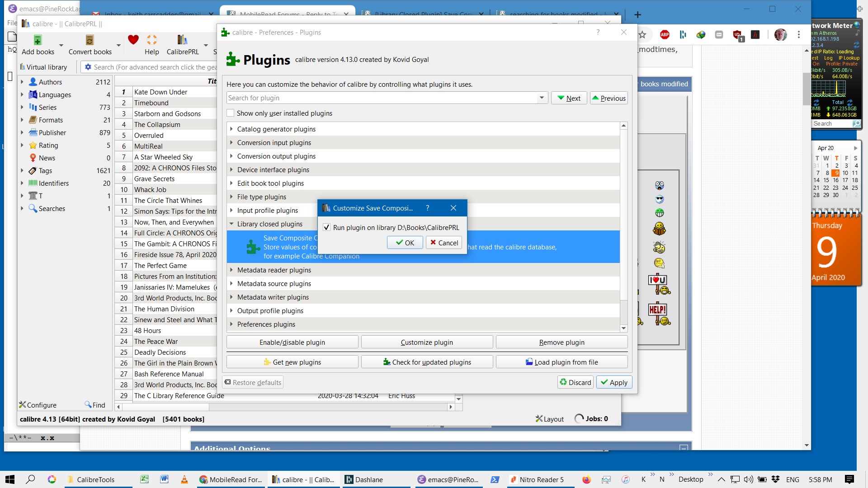Click the Customize plugin button
868x488 pixels.
426,342
